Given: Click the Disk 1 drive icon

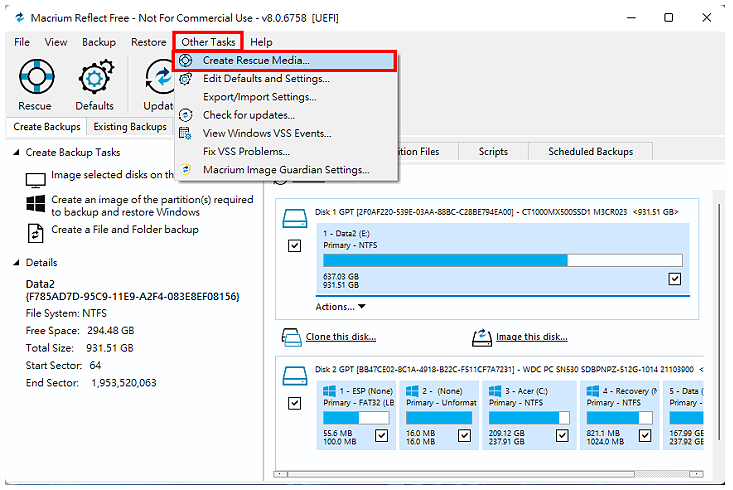Looking at the screenshot, I should [x=295, y=218].
